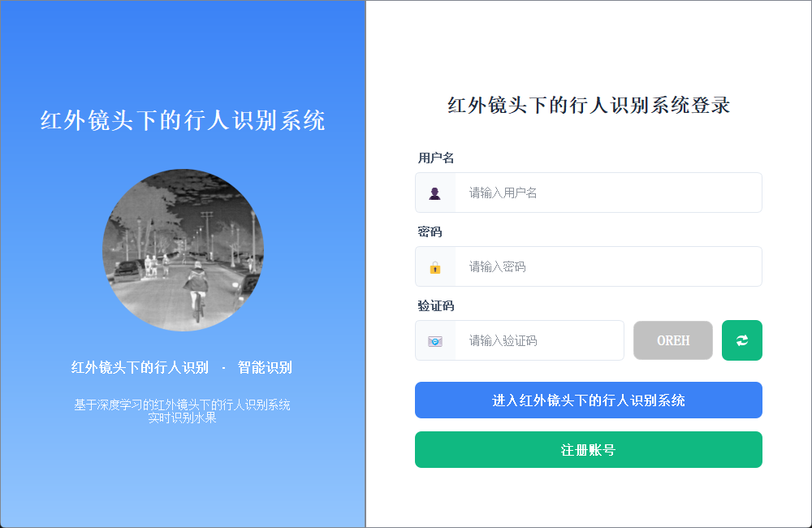The width and height of the screenshot is (812, 528).
Task: Click the left panel title 红外镜头下的行人识别系统
Action: click(183, 121)
